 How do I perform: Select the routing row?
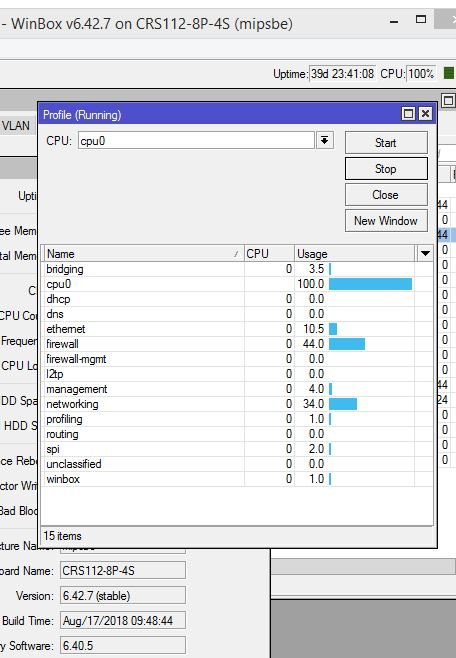[238, 434]
